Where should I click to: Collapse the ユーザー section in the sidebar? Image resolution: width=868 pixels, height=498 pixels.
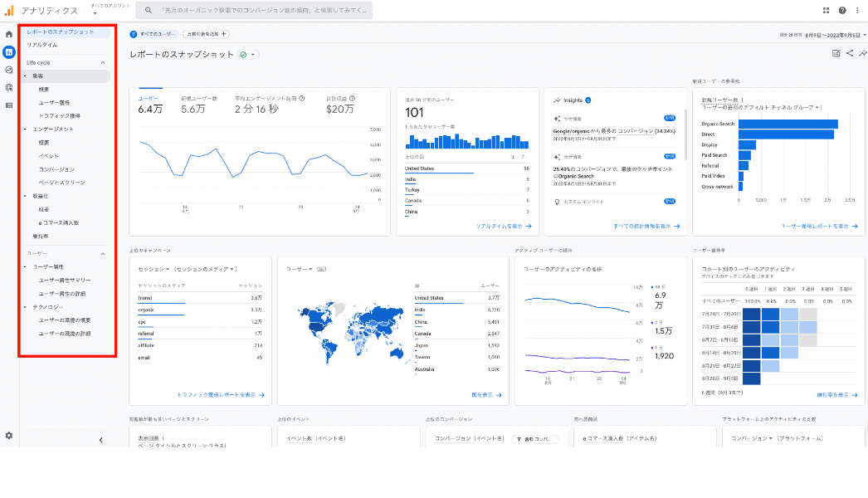click(103, 254)
